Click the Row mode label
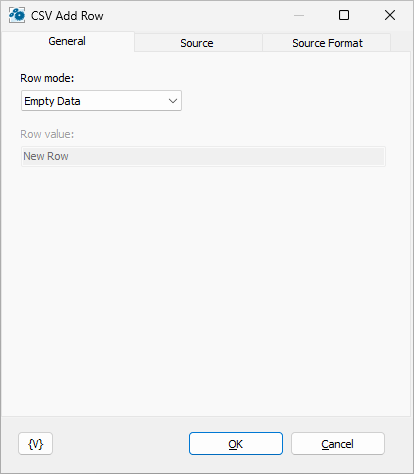 [x=47, y=78]
